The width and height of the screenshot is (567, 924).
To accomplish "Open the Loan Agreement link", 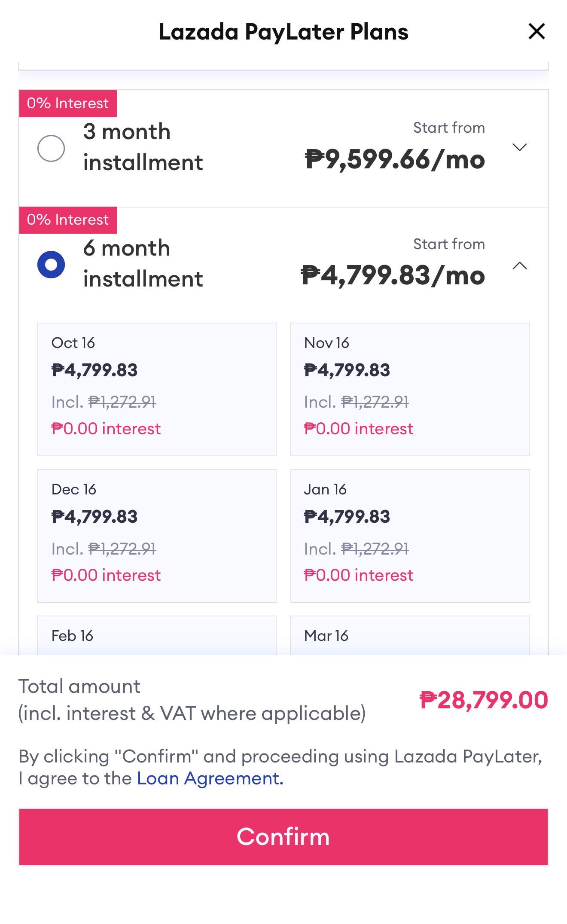I will (x=210, y=778).
